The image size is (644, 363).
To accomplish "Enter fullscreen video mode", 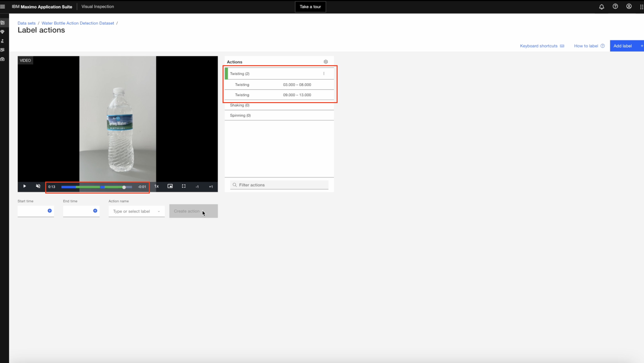I will click(x=184, y=186).
